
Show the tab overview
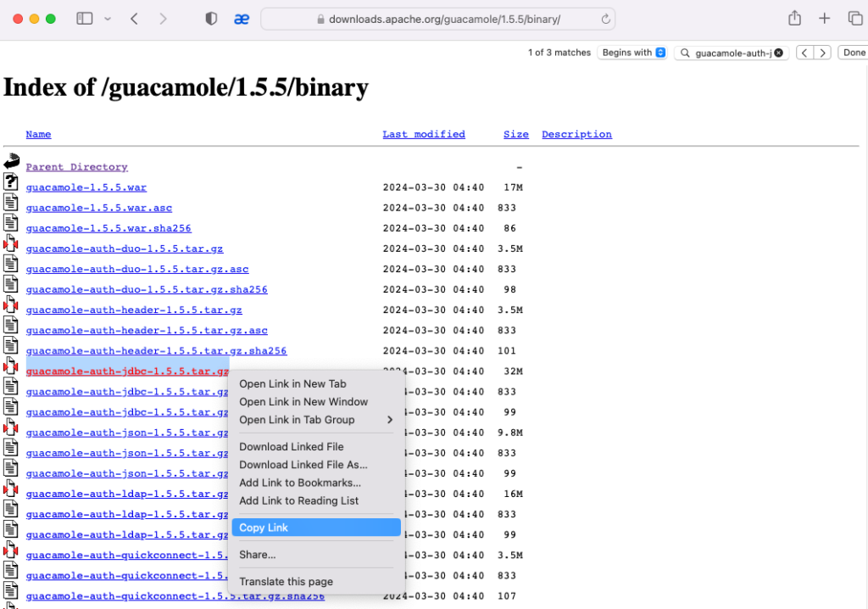tap(855, 19)
